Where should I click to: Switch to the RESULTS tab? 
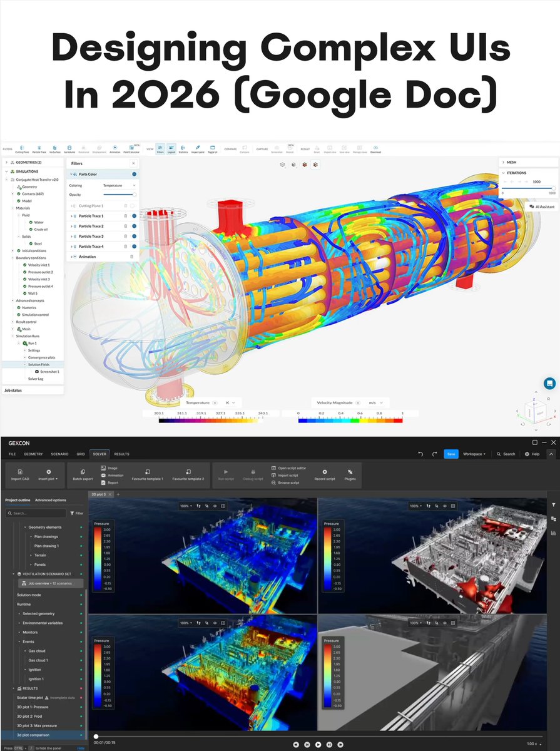(x=121, y=454)
